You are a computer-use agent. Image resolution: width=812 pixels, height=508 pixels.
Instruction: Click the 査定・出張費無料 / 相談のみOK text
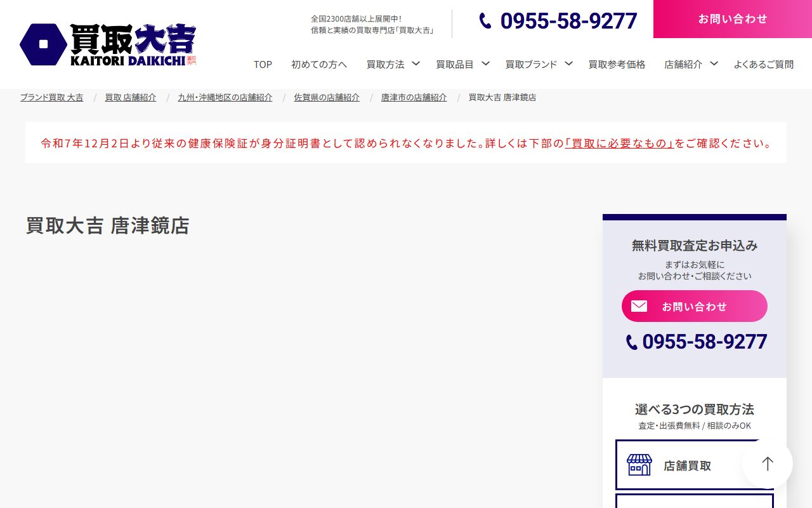point(695,425)
